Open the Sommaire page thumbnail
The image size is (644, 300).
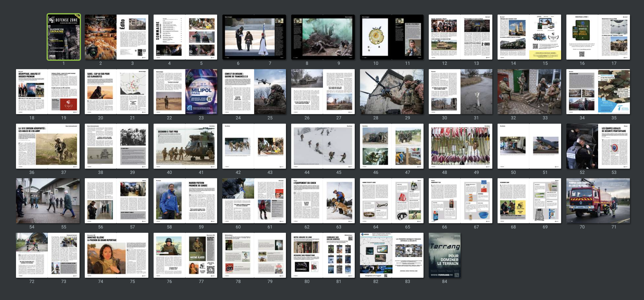coord(169,37)
